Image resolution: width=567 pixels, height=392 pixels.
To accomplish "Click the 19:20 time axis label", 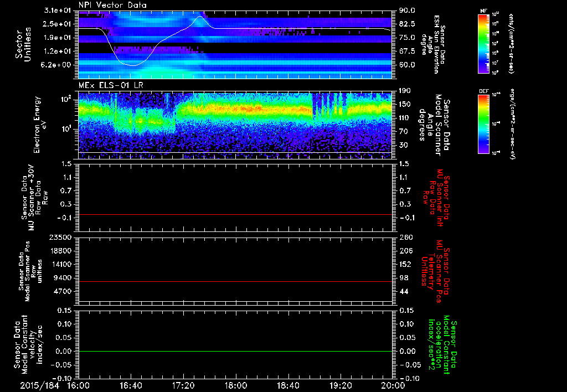I will [341, 385].
